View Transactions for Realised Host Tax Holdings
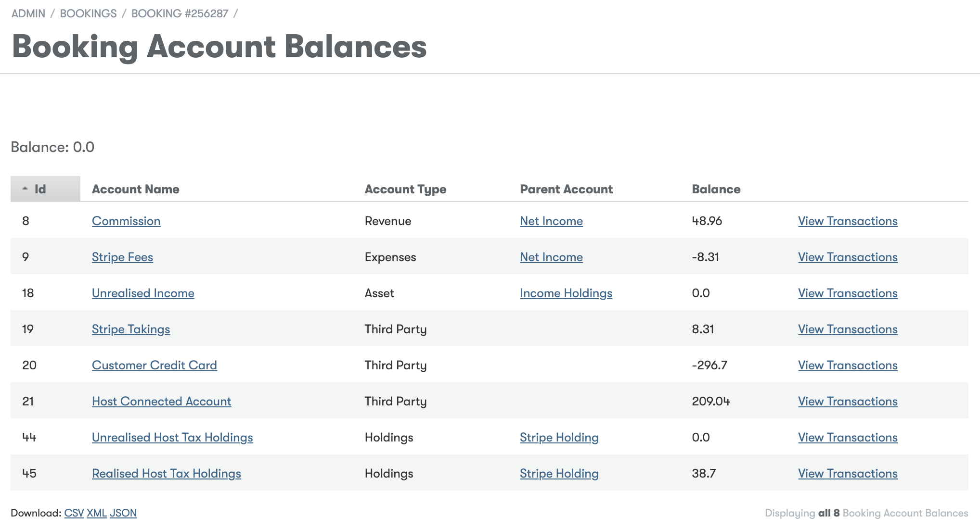 (x=848, y=473)
